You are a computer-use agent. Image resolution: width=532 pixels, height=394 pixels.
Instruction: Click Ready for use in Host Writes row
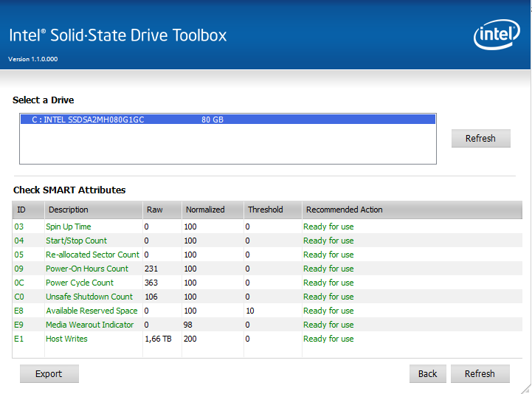[328, 339]
